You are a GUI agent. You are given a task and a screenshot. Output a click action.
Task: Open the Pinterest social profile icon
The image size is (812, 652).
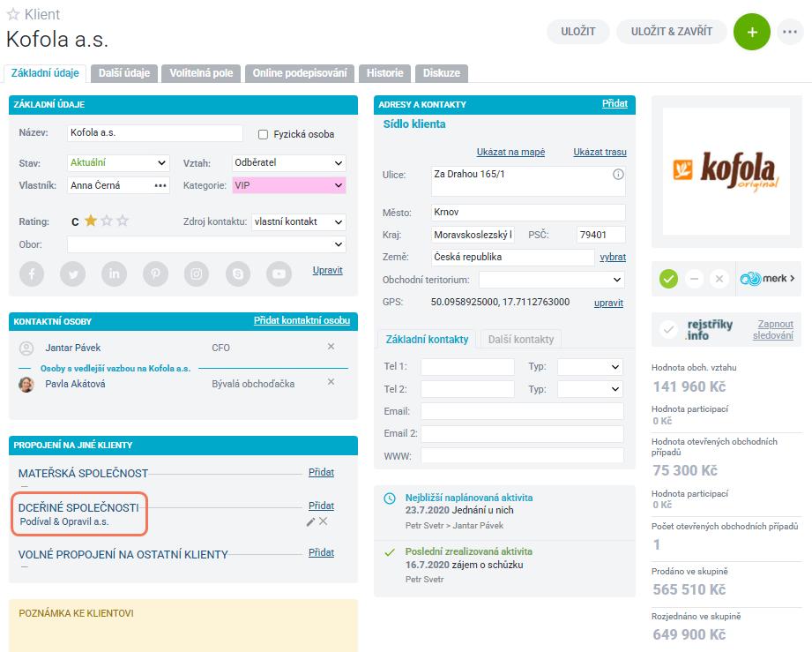pos(155,274)
